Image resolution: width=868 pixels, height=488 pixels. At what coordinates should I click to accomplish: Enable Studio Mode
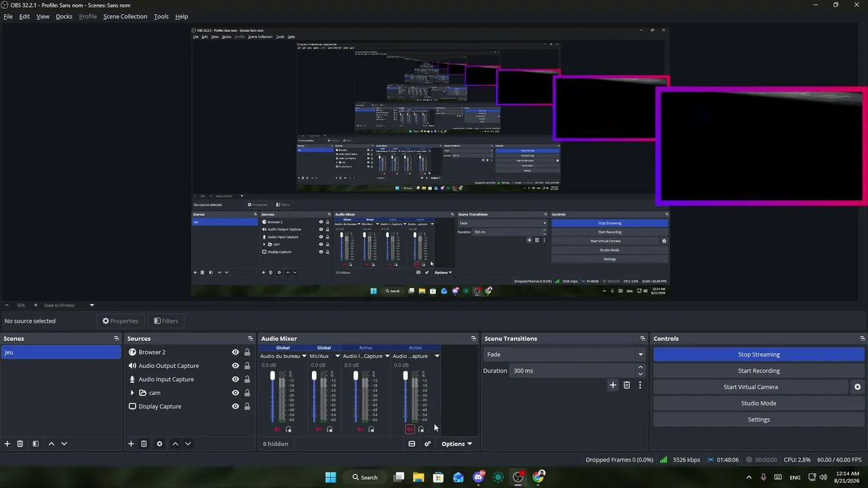coord(759,403)
